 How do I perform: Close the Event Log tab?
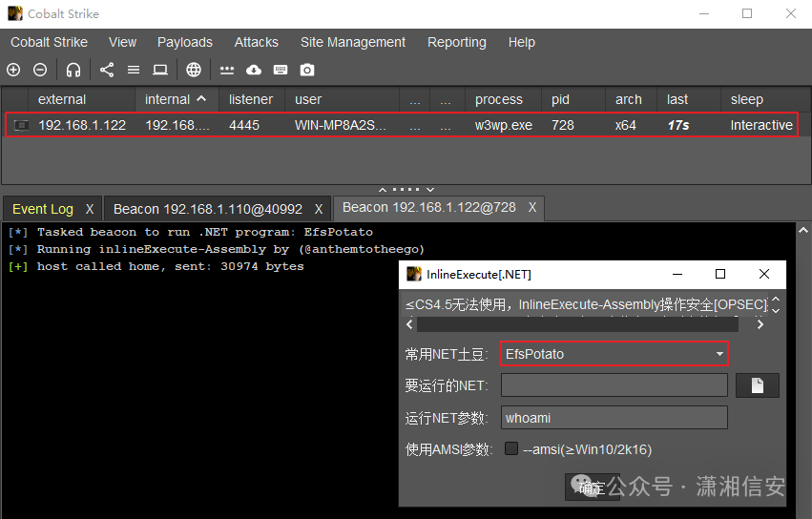[90, 209]
